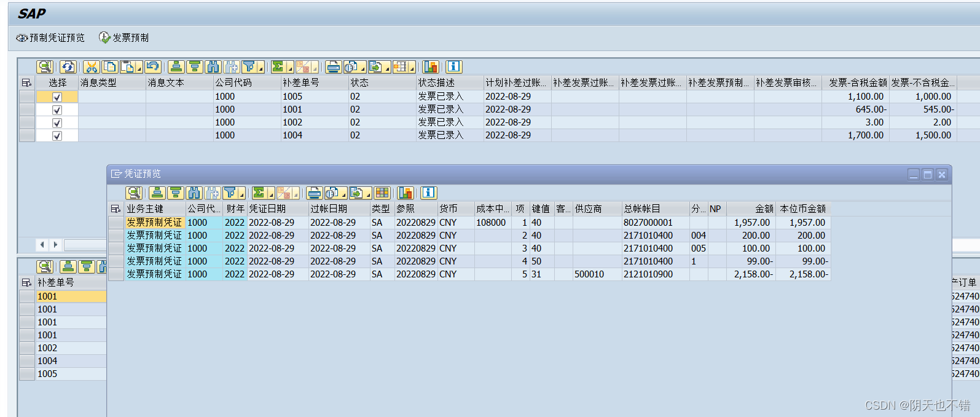Click layout grid icon in 凭证预览 toolbar
This screenshot has width=980, height=417.
(382, 193)
